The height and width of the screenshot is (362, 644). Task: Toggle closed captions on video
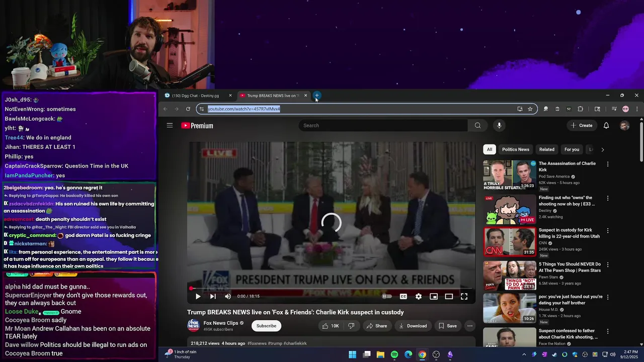(403, 296)
